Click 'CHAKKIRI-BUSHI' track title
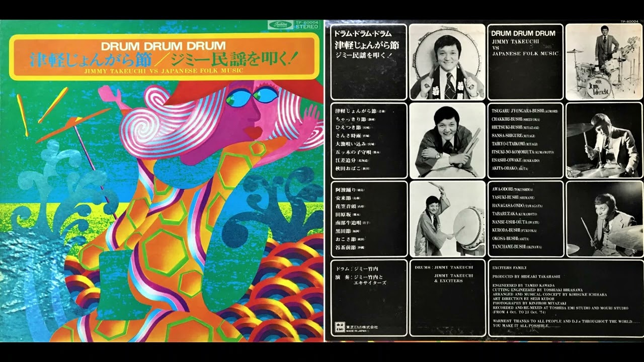Screen dimensions: 644x362 pyautogui.click(x=507, y=119)
